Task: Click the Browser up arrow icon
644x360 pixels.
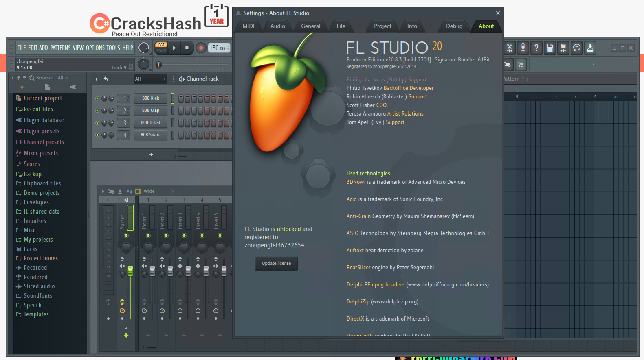Action: pos(18,78)
